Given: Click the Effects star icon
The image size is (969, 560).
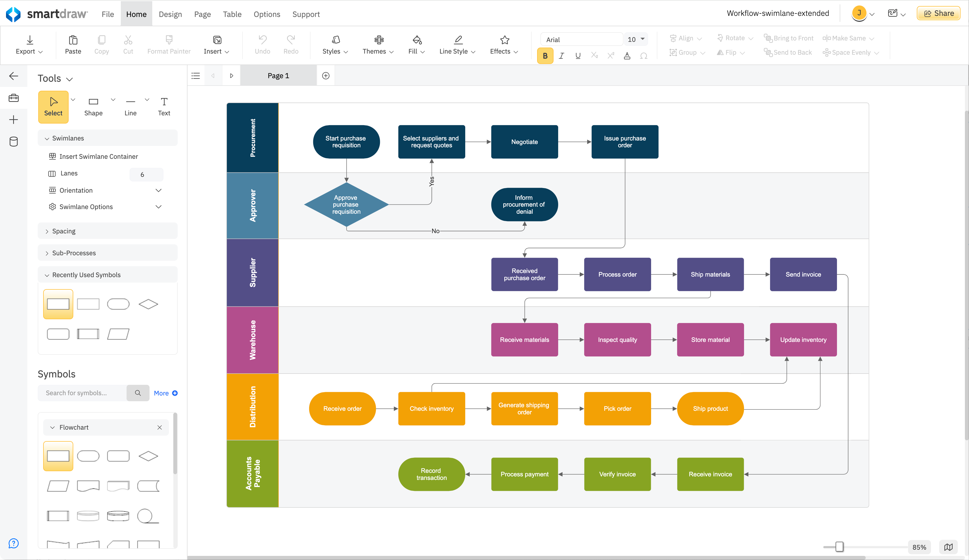Looking at the screenshot, I should pos(504,40).
